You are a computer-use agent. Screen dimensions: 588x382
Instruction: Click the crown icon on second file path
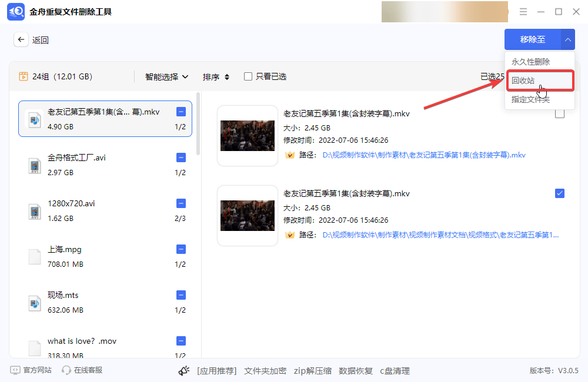[x=289, y=235]
